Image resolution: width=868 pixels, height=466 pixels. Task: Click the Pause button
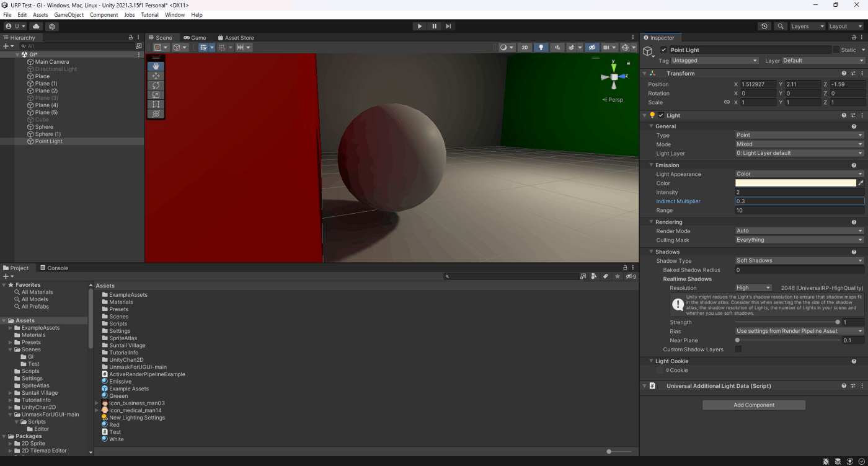click(x=434, y=27)
